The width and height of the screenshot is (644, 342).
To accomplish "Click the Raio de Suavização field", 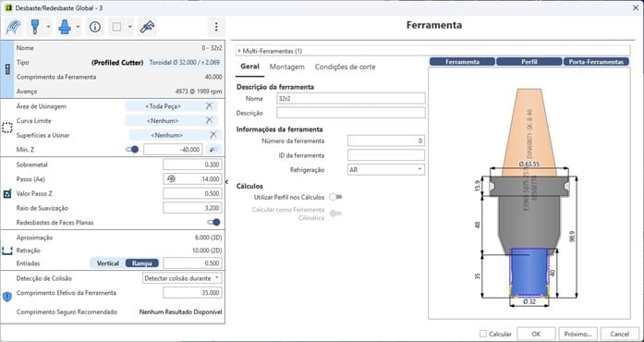I will point(192,208).
